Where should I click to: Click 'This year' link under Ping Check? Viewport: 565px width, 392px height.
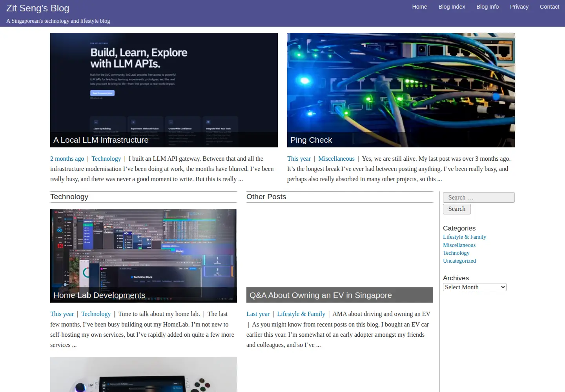299,159
